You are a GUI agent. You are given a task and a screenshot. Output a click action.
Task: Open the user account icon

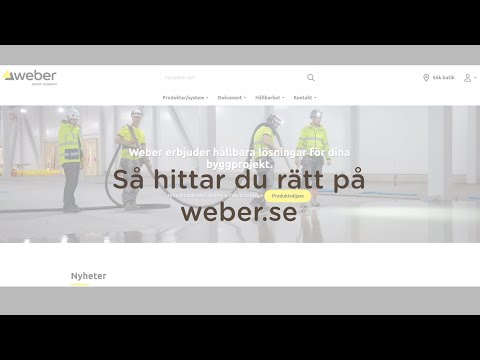[x=468, y=78]
